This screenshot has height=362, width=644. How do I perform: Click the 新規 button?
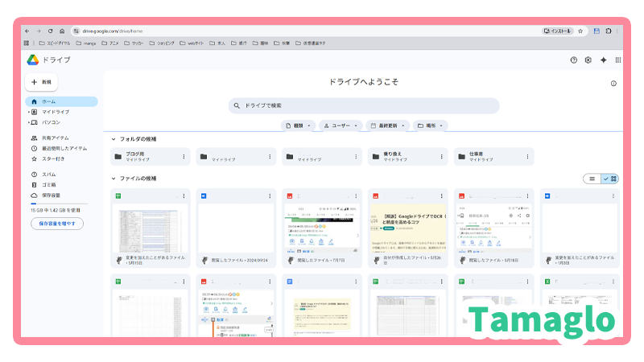[41, 82]
